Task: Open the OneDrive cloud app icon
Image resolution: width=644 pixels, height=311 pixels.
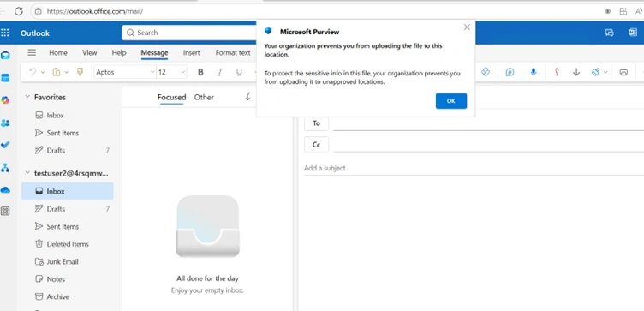Action: (x=5, y=189)
